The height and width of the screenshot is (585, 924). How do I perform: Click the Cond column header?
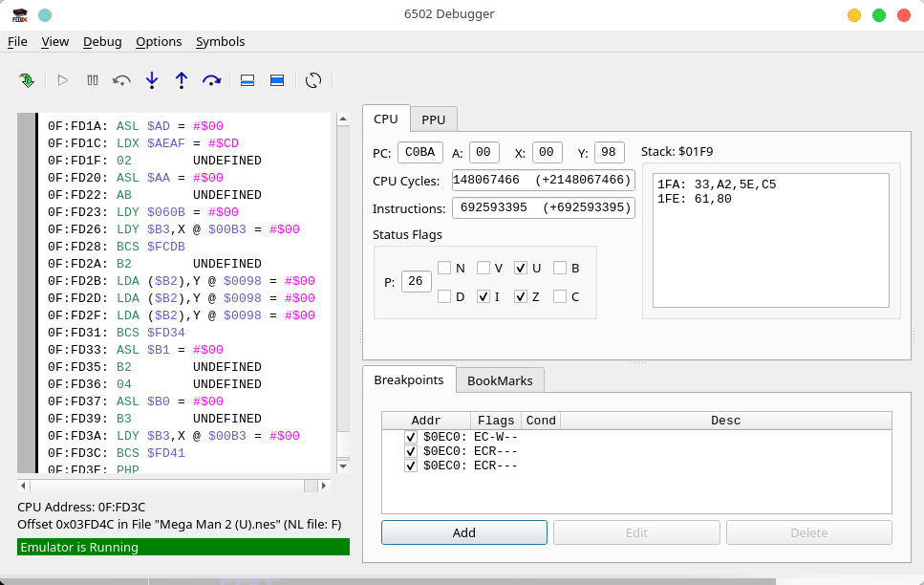[541, 421]
